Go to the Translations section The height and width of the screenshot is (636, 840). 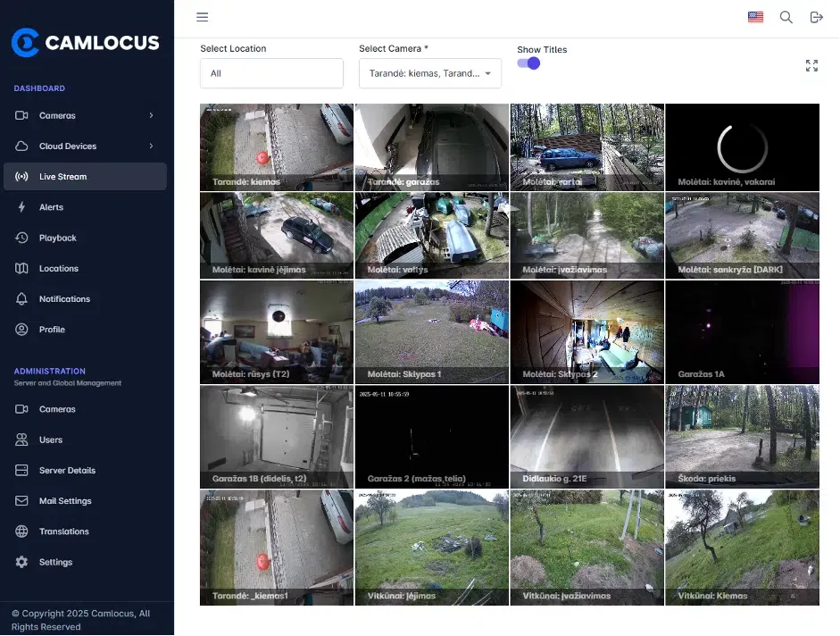(x=20, y=531)
